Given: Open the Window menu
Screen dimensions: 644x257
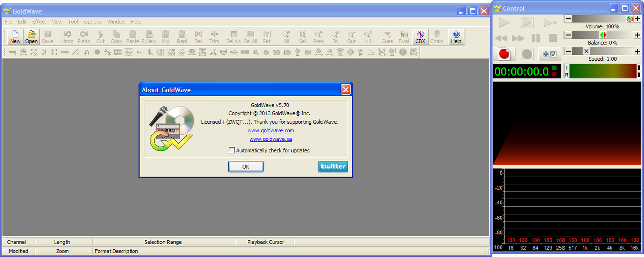Looking at the screenshot, I should click(116, 22).
